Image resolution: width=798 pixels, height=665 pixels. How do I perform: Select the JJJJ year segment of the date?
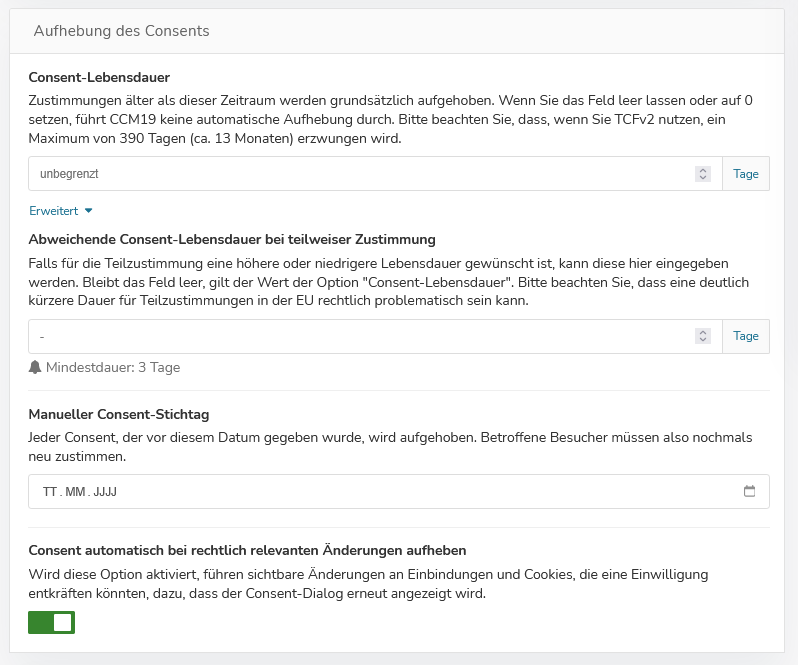(105, 492)
